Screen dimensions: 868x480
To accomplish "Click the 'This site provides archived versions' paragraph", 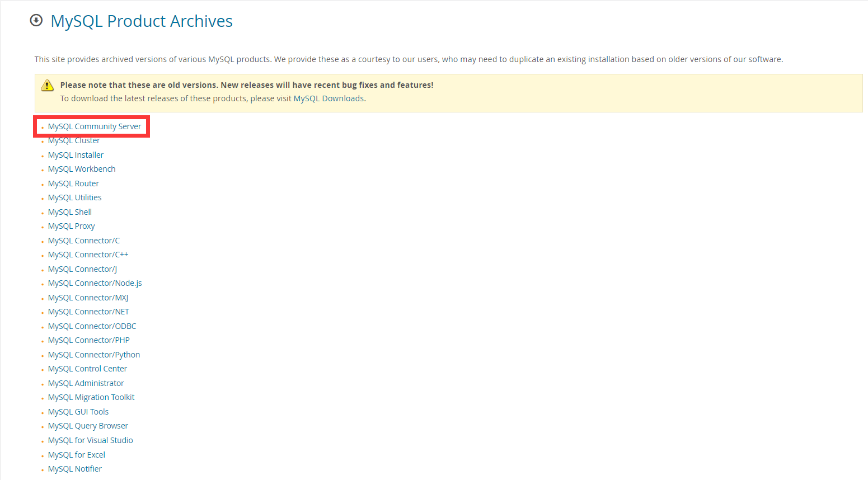I will [409, 59].
